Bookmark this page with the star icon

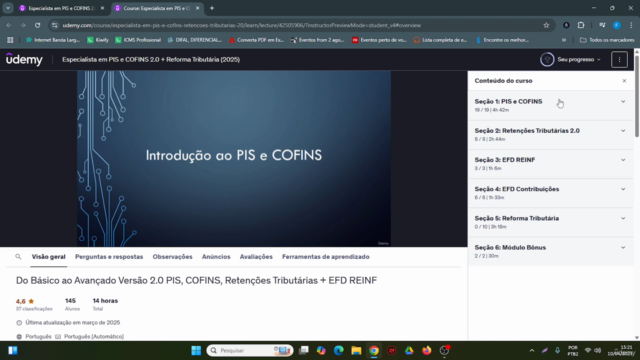tap(546, 25)
